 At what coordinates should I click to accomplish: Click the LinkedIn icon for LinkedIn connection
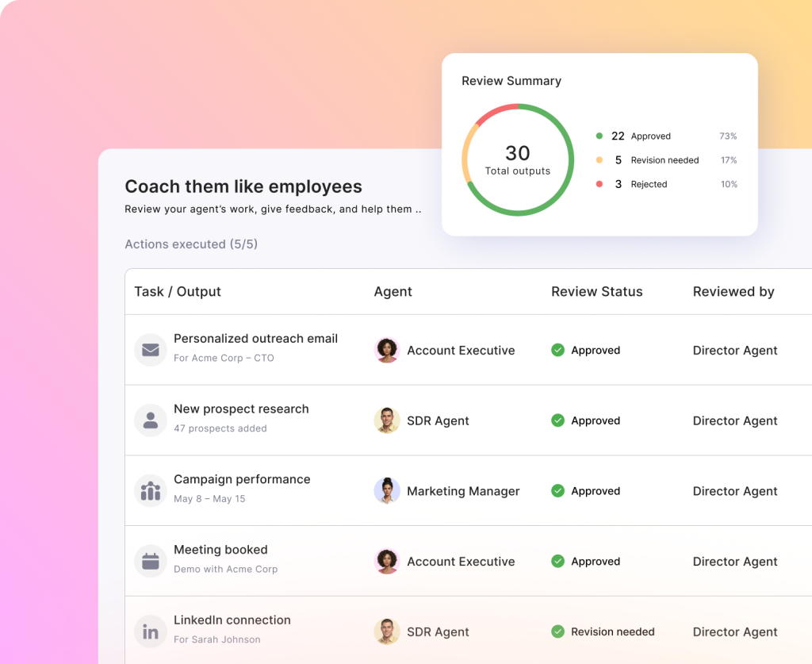(x=151, y=632)
